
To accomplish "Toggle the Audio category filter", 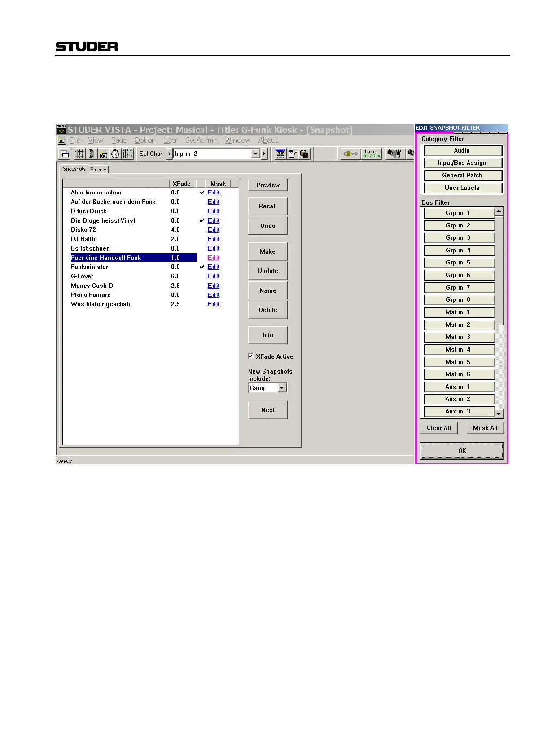I will click(x=463, y=151).
